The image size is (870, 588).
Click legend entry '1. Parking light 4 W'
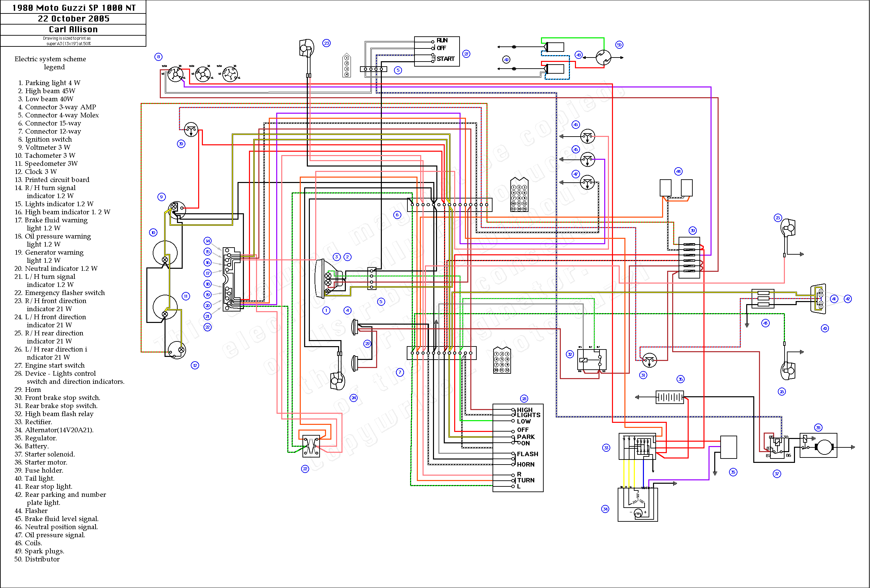[x=49, y=83]
